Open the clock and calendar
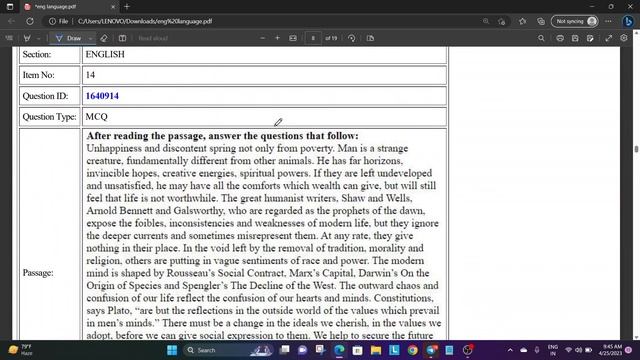The width and height of the screenshot is (640, 360). [x=610, y=350]
